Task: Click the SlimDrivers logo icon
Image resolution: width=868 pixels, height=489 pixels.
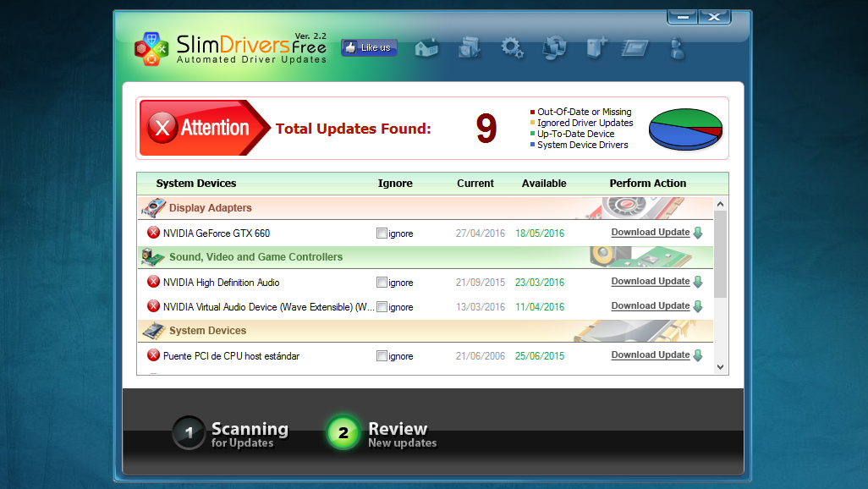Action: coord(151,47)
